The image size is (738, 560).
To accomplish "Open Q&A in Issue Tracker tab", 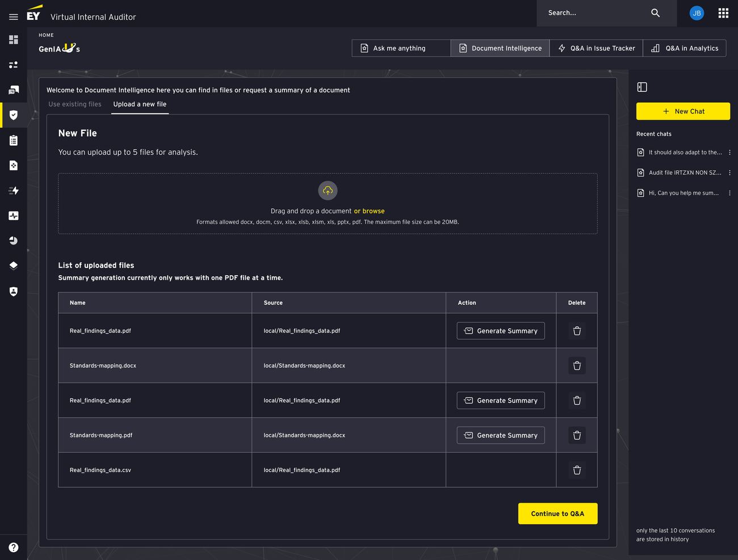I will [x=596, y=48].
